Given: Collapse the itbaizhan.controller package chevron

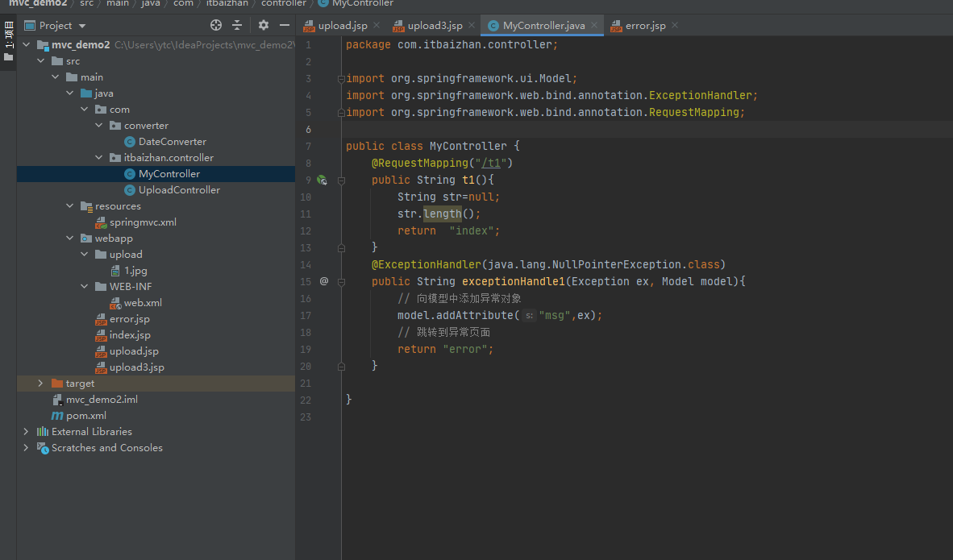Looking at the screenshot, I should click(99, 157).
